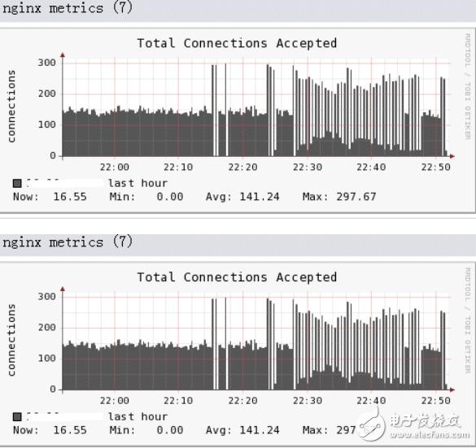Viewport: 476px width, 448px height.
Task: Click the bottom Total Connections Accepted title
Action: point(237,277)
